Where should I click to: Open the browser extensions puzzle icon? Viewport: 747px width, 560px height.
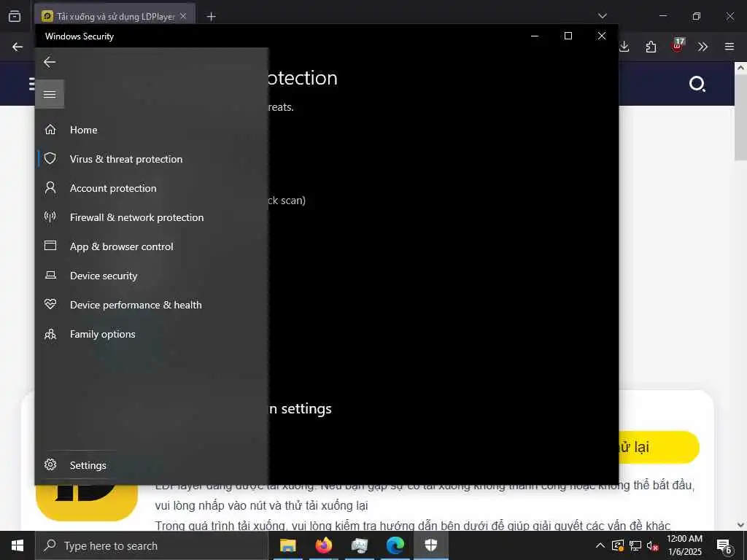[651, 47]
